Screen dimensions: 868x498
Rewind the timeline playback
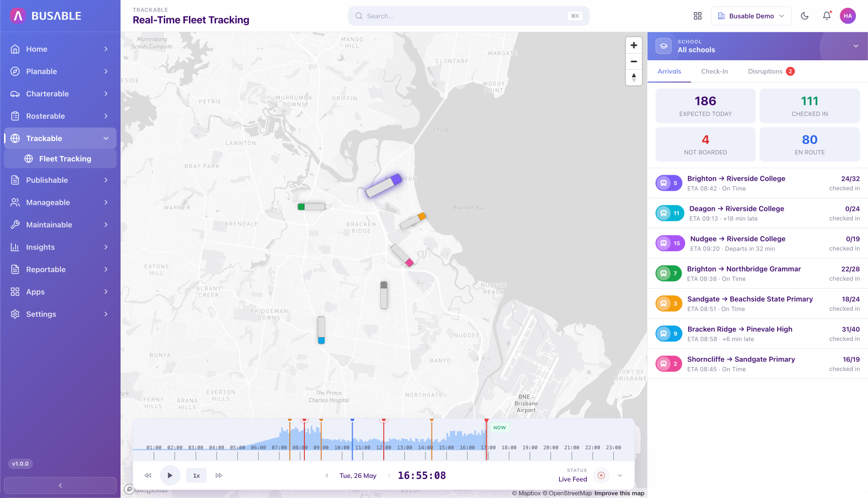(148, 475)
